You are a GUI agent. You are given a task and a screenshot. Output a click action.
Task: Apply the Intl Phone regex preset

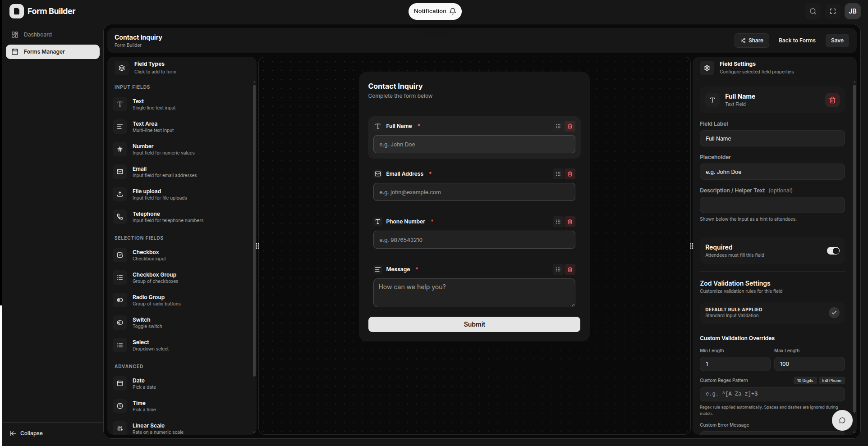click(x=831, y=381)
